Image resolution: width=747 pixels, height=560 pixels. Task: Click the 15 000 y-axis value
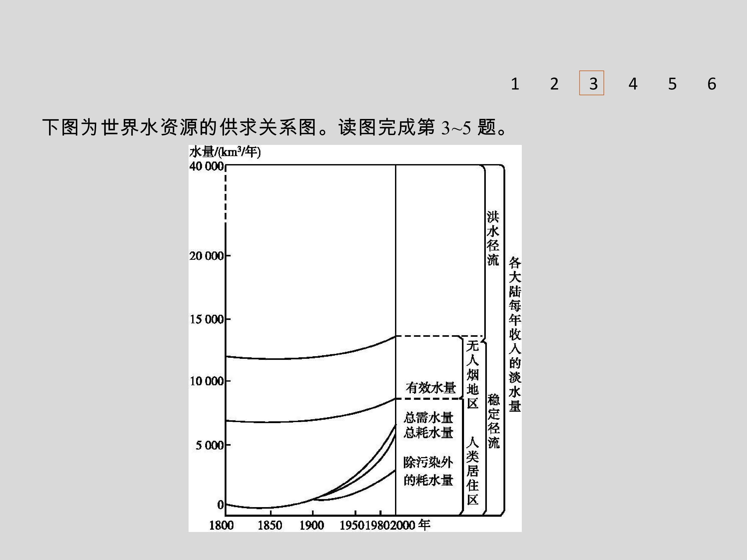point(207,319)
